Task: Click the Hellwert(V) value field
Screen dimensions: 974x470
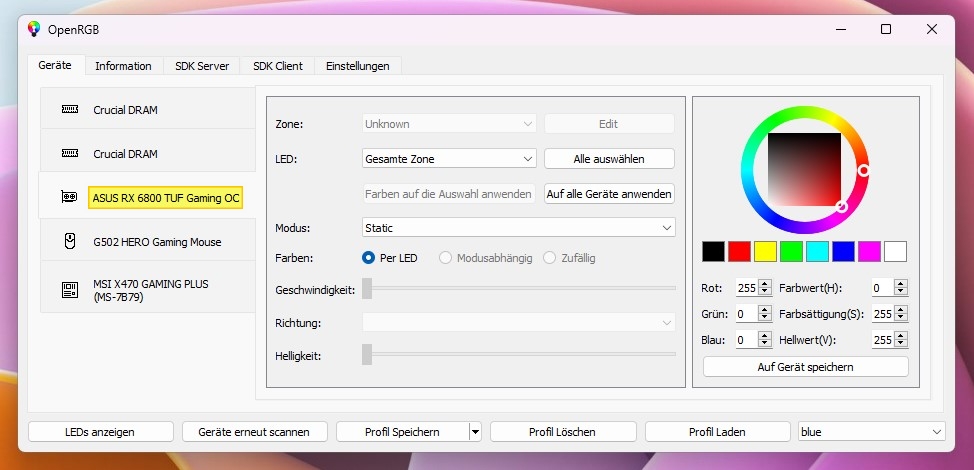Action: tap(883, 340)
